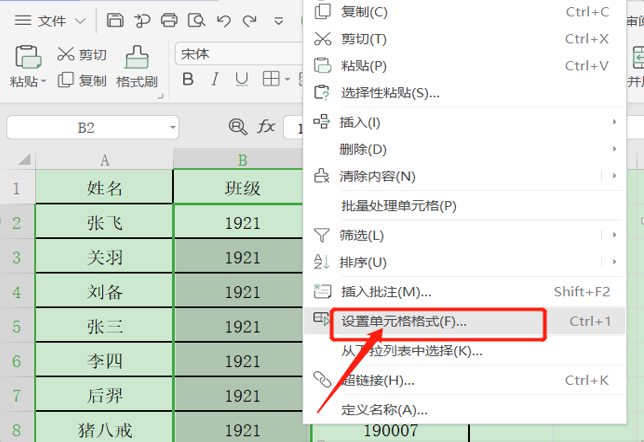
Task: Click the Undo arrow icon
Action: tap(224, 20)
